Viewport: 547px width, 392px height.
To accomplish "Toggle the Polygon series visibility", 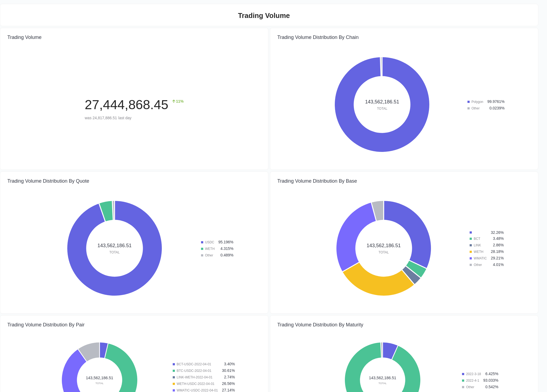I will pos(477,102).
